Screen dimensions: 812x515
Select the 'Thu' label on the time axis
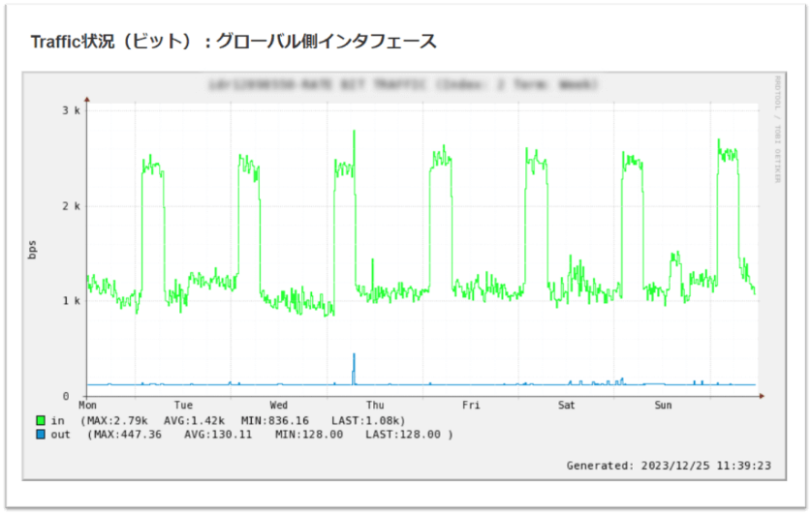point(375,405)
